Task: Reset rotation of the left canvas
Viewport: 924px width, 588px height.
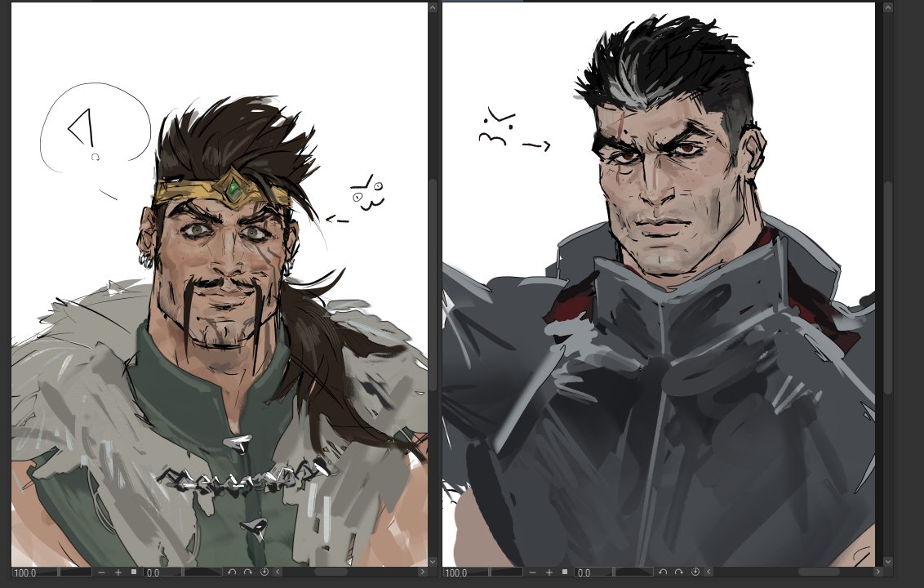Action: point(264,572)
